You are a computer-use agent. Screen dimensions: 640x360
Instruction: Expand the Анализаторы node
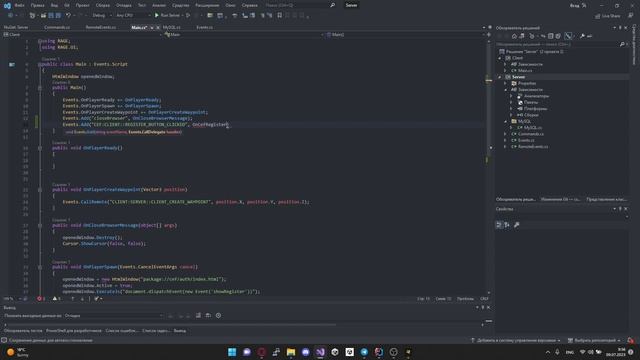(x=511, y=96)
